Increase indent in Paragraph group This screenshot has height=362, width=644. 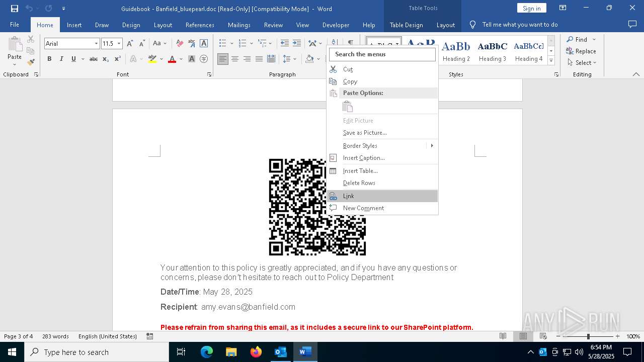pos(297,43)
